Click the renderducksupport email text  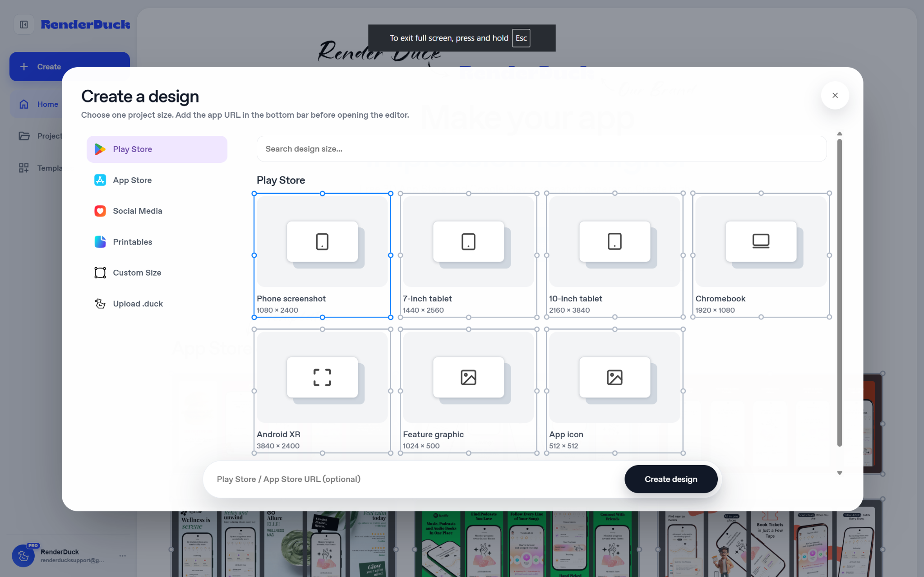(x=72, y=560)
